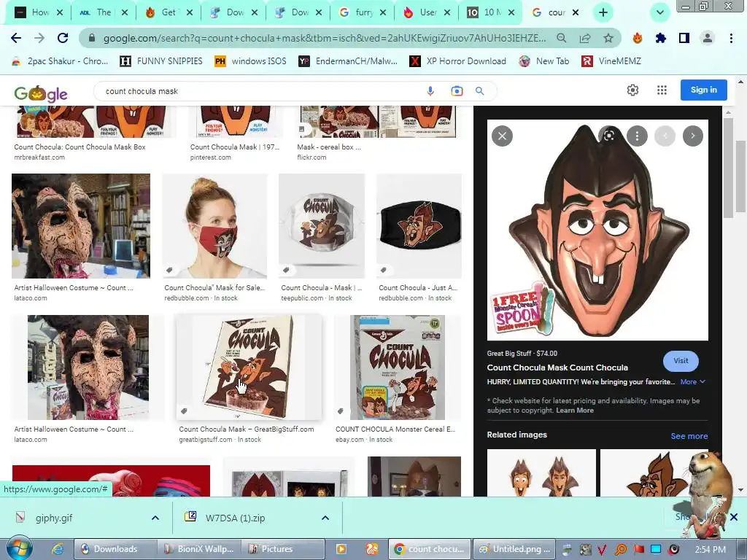
Task: Switch to the 'The' ADL tab
Action: (x=104, y=12)
